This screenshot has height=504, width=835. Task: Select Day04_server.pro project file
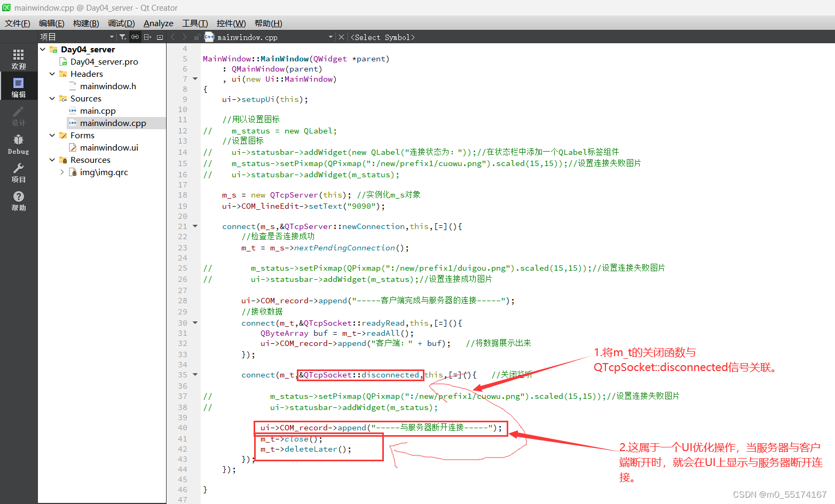(104, 62)
